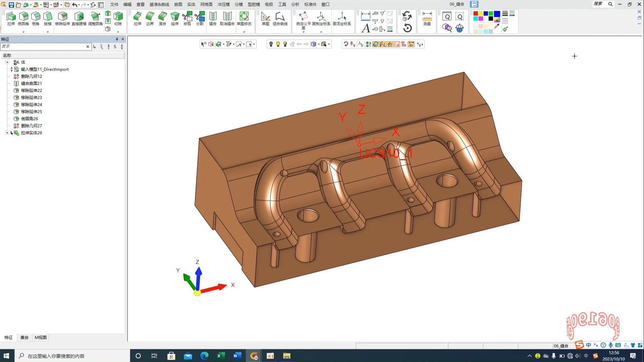The width and height of the screenshot is (644, 362).
Task: Pick the red color swatch
Action: click(x=476, y=13)
